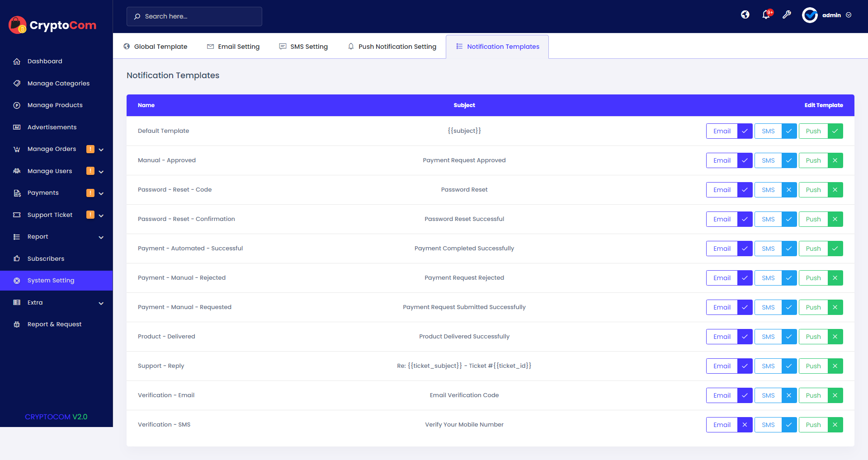Click the search magnifier icon
Viewport: 868px width, 460px height.
(x=137, y=16)
